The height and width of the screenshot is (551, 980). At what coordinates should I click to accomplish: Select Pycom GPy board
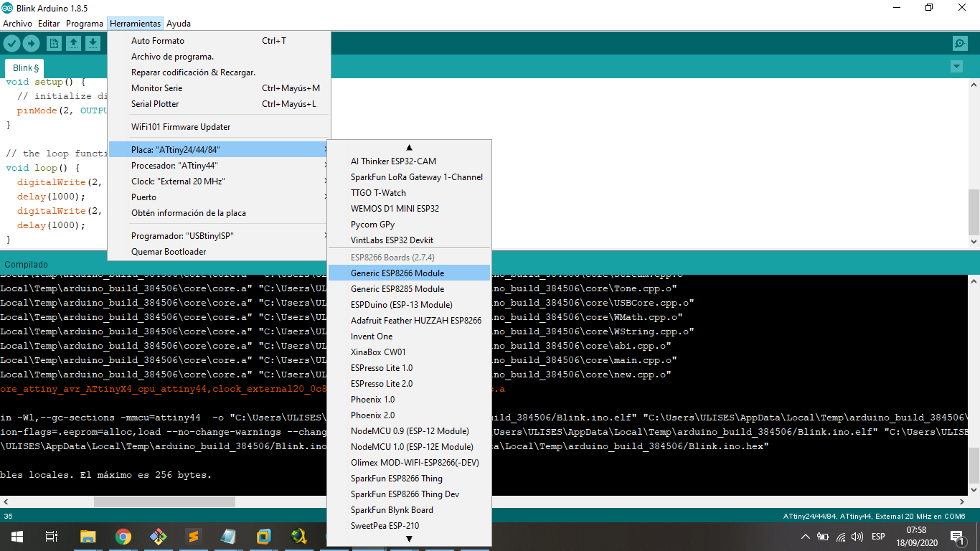pyautogui.click(x=410, y=225)
